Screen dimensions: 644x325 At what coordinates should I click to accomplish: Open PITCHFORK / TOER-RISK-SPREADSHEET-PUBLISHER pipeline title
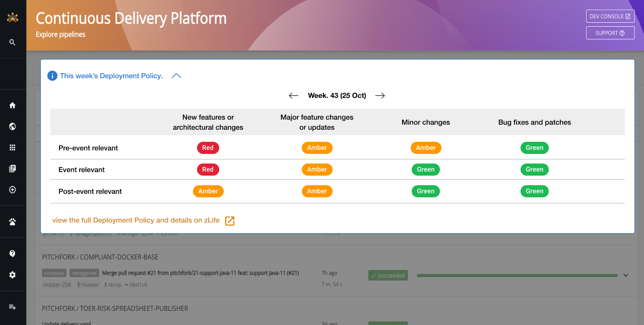click(115, 308)
